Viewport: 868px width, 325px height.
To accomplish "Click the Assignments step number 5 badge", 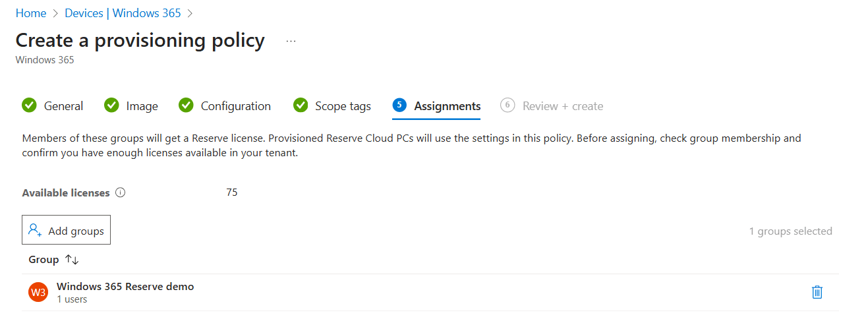I will pos(399,105).
